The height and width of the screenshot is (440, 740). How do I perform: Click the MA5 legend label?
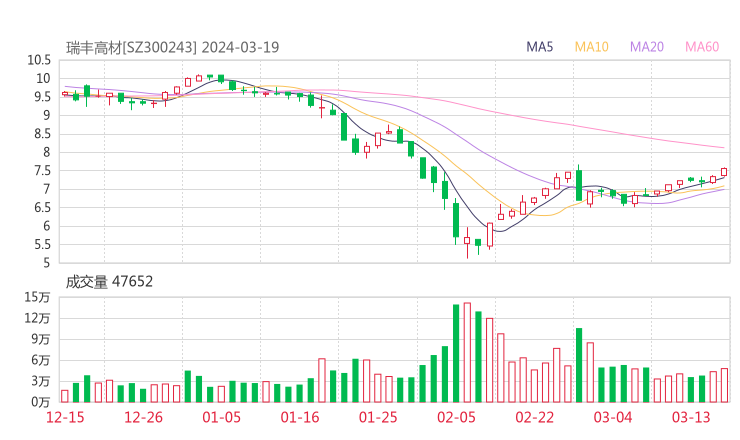539,47
